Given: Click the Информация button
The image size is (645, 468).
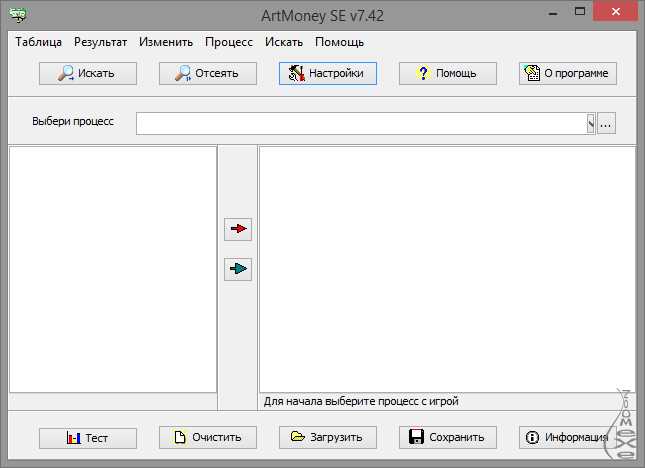Looking at the screenshot, I should tap(568, 437).
